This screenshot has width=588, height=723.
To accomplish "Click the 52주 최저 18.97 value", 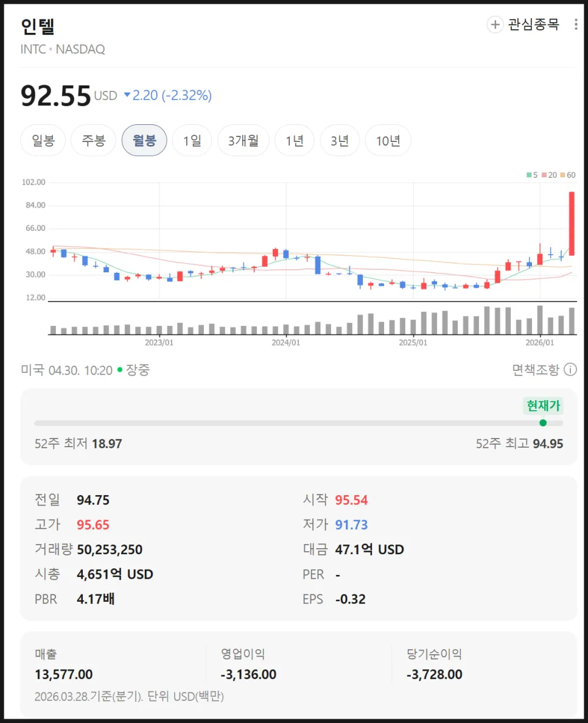I will [107, 443].
